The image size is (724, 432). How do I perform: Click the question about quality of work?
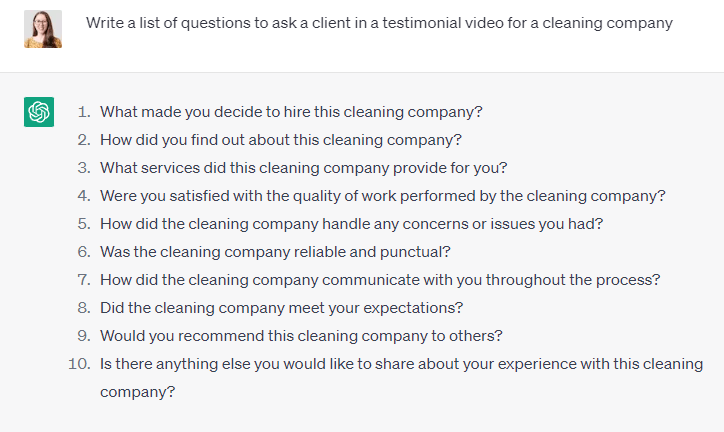383,196
